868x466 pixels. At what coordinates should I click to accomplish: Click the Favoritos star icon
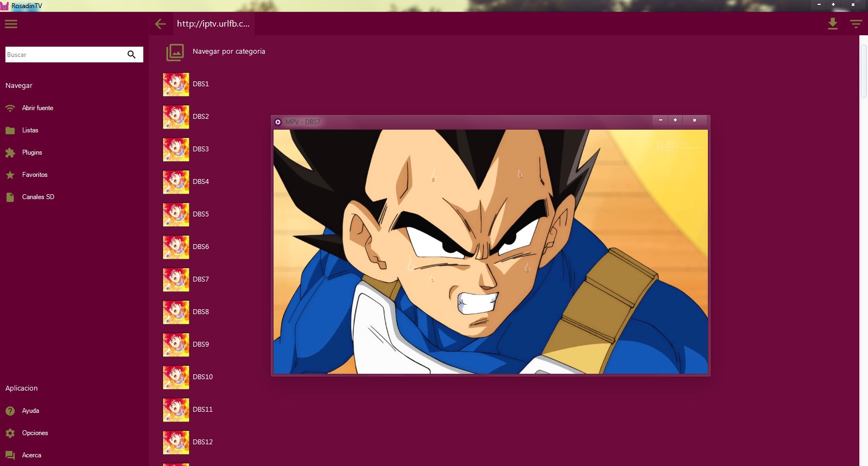click(10, 175)
